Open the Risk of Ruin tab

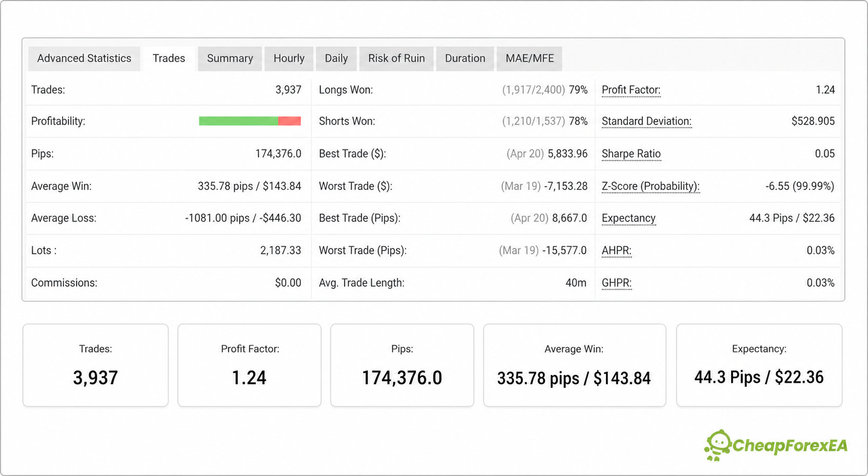click(396, 58)
